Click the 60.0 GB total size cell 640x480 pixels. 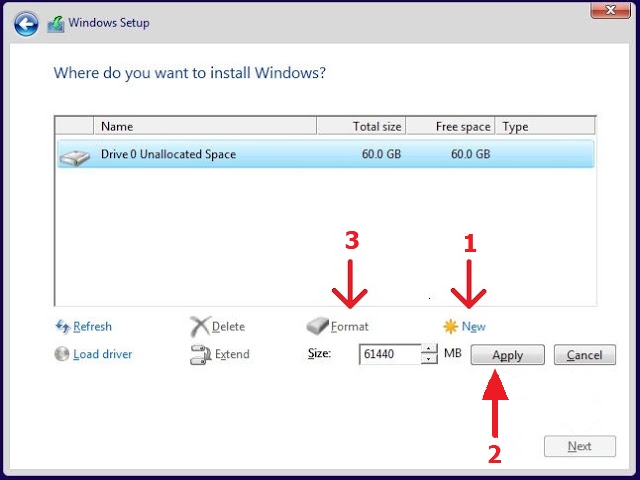381,154
